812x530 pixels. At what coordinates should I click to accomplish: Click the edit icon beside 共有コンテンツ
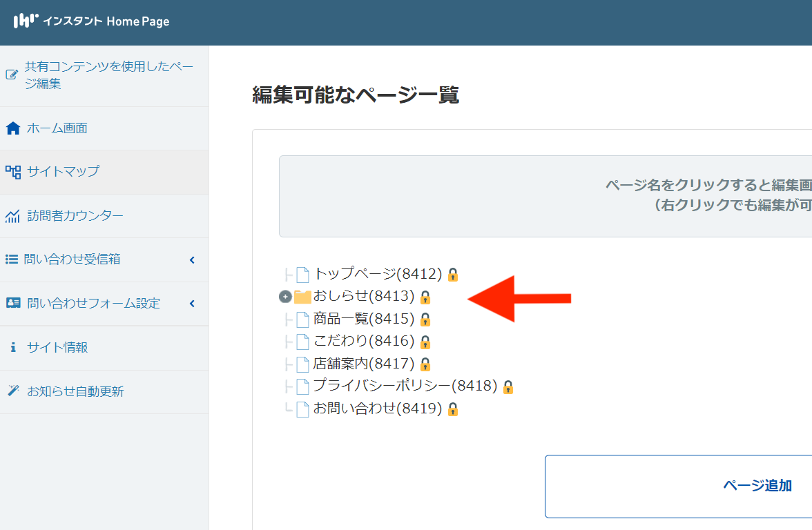click(x=12, y=75)
